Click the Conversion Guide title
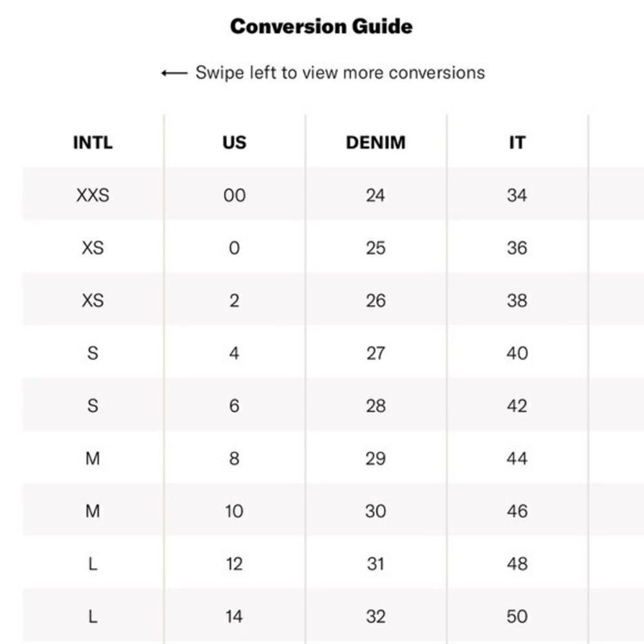 point(321,26)
